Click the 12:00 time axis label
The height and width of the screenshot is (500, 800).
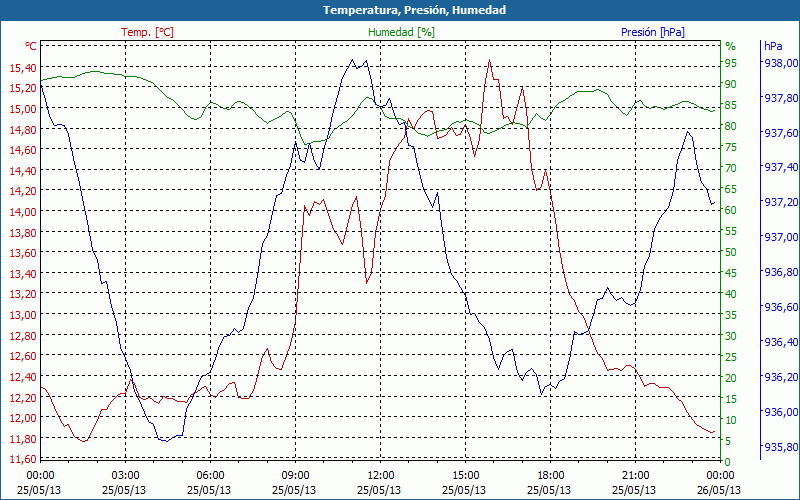[381, 476]
